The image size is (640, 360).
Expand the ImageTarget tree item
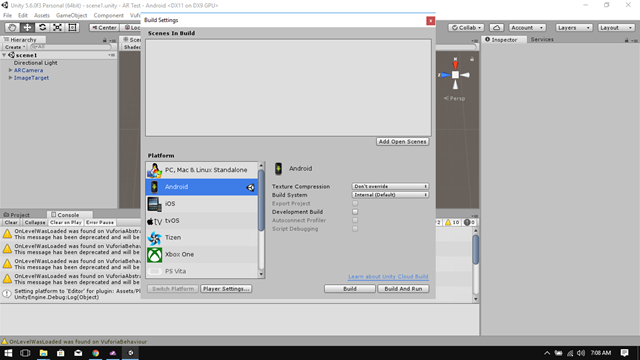(x=10, y=78)
